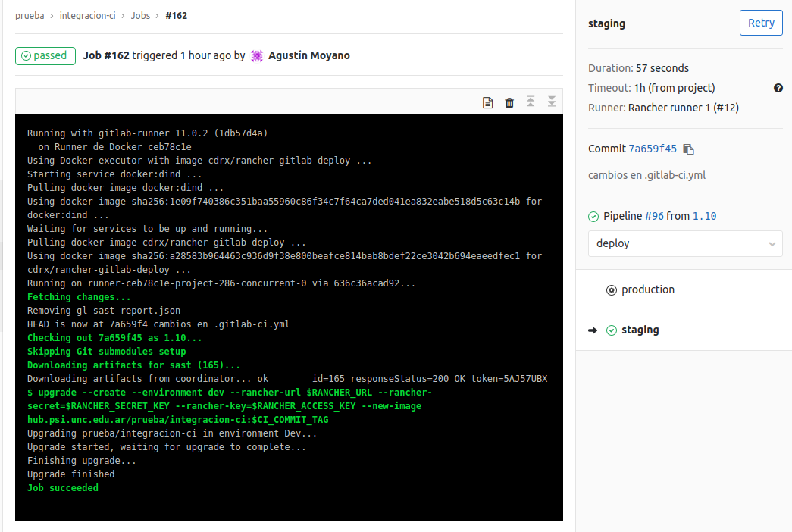Jump to top of job log

531,102
